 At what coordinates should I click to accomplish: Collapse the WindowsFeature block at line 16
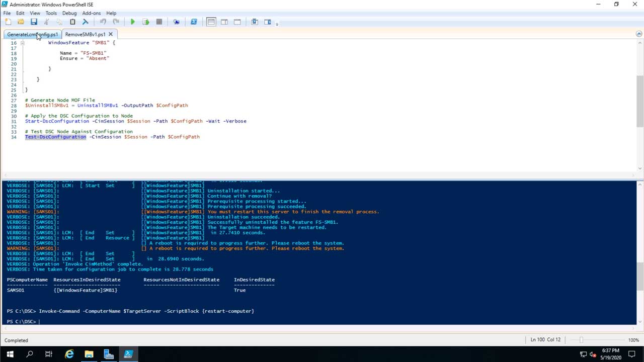(x=22, y=43)
